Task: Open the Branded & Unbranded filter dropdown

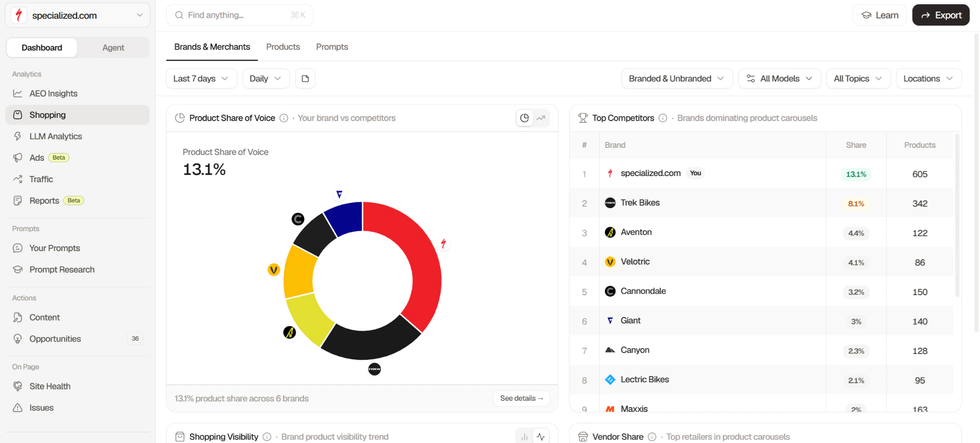Action: [677, 78]
